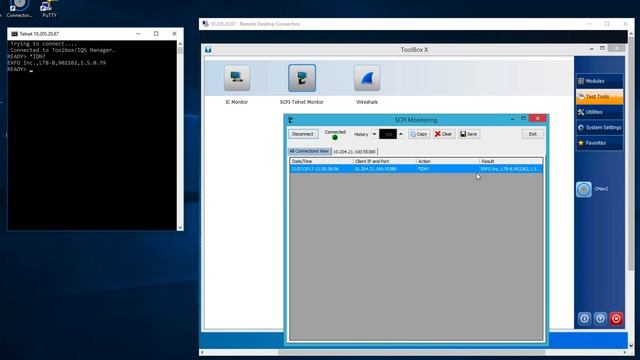
Task: Open the Connector desktop shortcut
Action: pos(19,8)
